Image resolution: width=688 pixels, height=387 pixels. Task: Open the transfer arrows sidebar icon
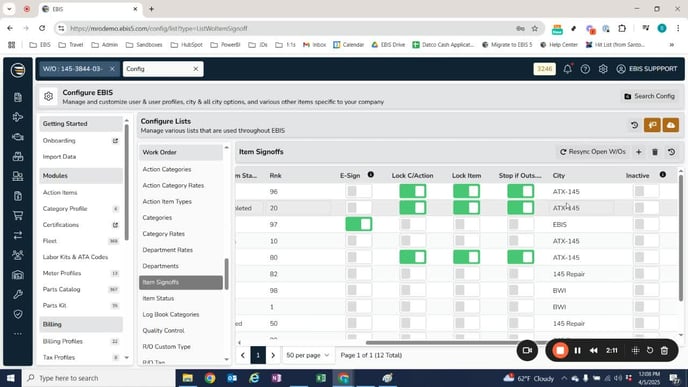pyautogui.click(x=18, y=235)
